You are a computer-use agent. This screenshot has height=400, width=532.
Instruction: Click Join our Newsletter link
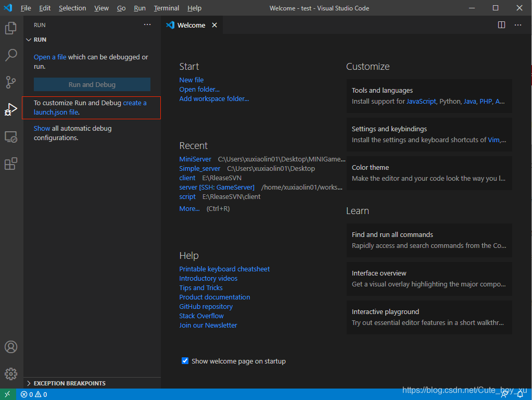tap(208, 326)
